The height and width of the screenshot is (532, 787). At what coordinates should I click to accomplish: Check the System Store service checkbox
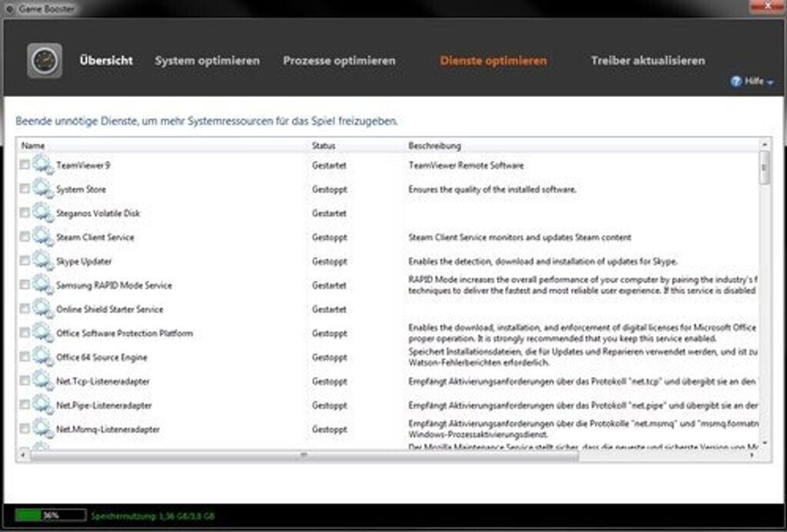[25, 189]
